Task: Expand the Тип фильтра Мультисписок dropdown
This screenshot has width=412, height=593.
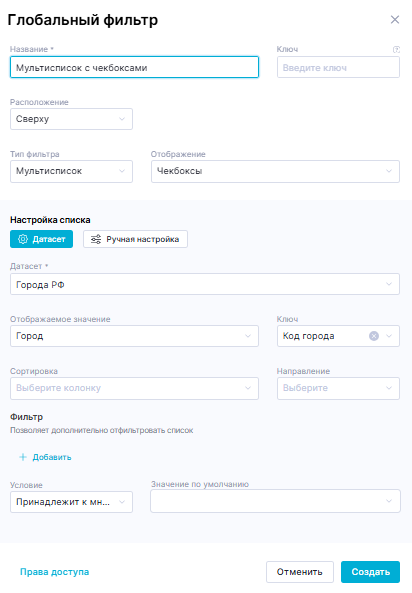Action: pos(72,171)
